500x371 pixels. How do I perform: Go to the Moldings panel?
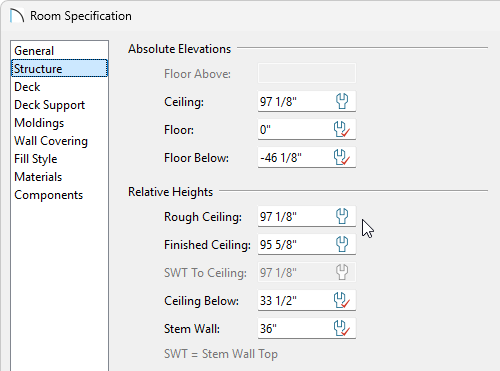pyautogui.click(x=59, y=123)
